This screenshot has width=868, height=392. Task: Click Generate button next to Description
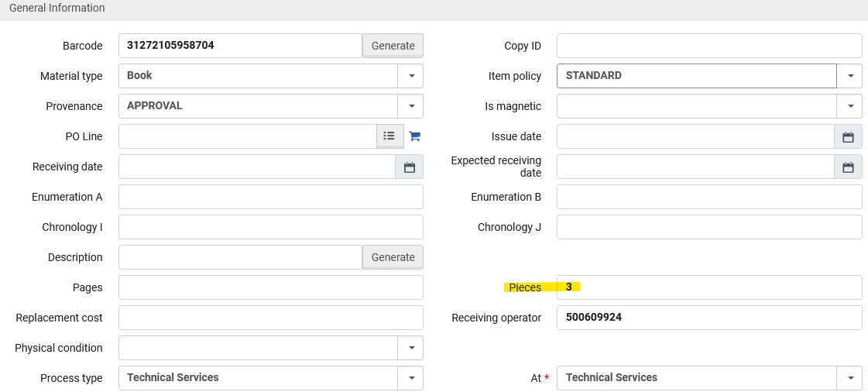pos(393,257)
